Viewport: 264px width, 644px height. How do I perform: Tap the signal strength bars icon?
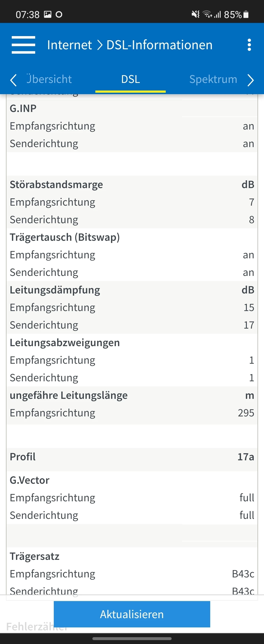[217, 14]
